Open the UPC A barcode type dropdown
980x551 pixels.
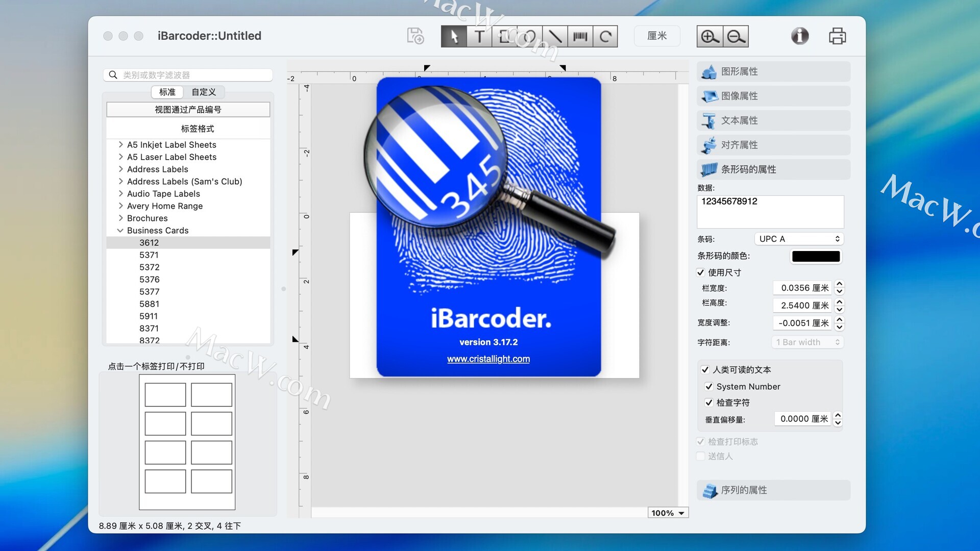798,239
